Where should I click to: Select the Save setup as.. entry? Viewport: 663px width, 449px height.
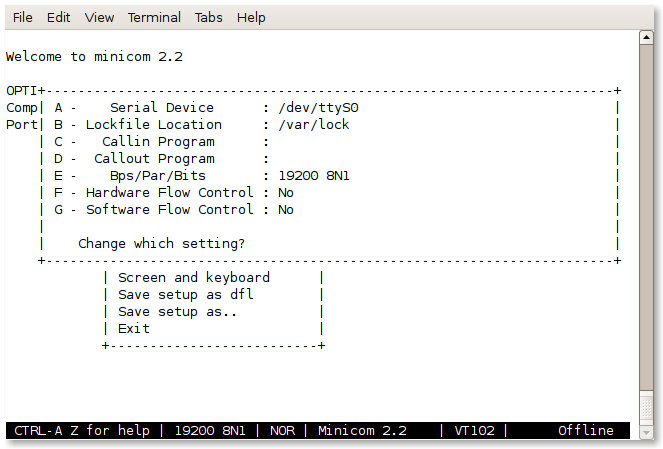click(x=178, y=312)
